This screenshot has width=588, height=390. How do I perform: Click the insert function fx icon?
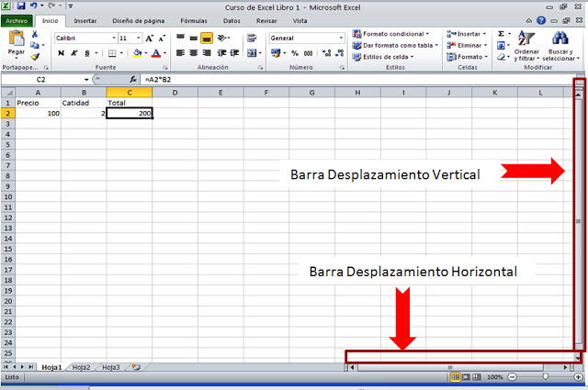pos(133,80)
